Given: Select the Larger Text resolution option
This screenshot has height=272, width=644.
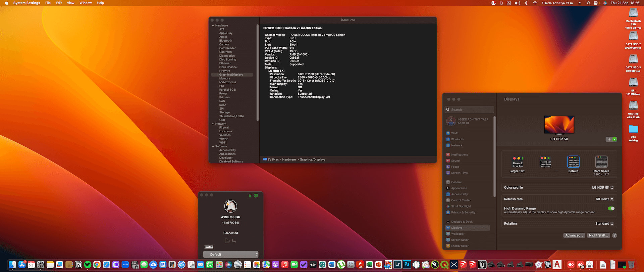Looking at the screenshot, I should (517, 164).
